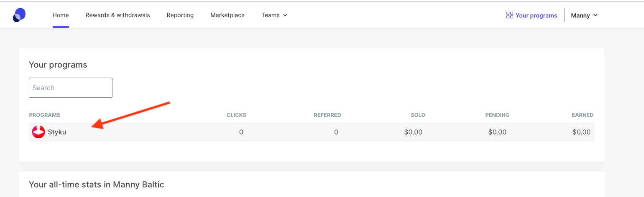Click the SOLD column header
The image size is (644, 197).
coord(418,115)
